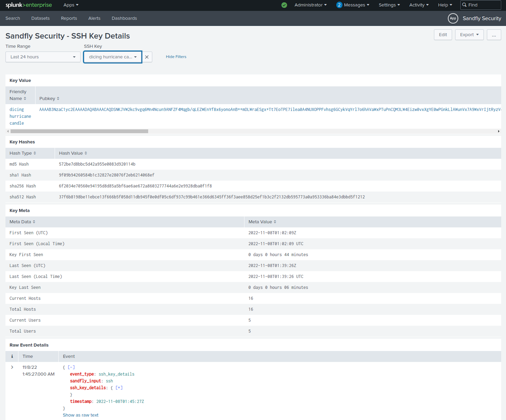The image size is (506, 420).
Task: Click the more options ellipsis button
Action: coord(494,35)
